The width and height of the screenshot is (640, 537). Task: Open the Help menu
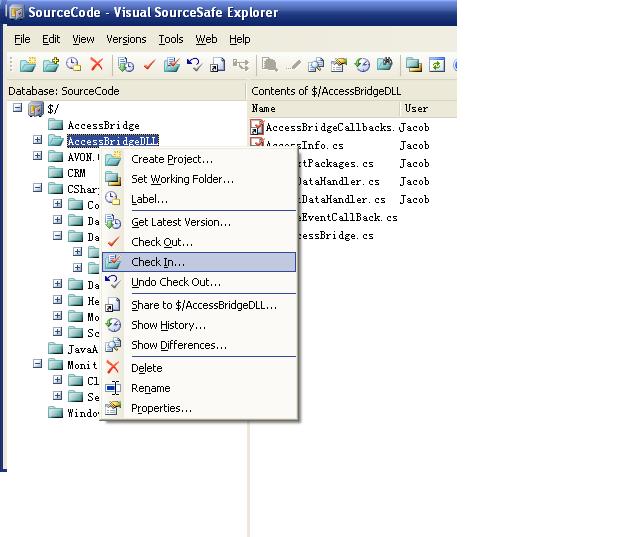click(240, 39)
